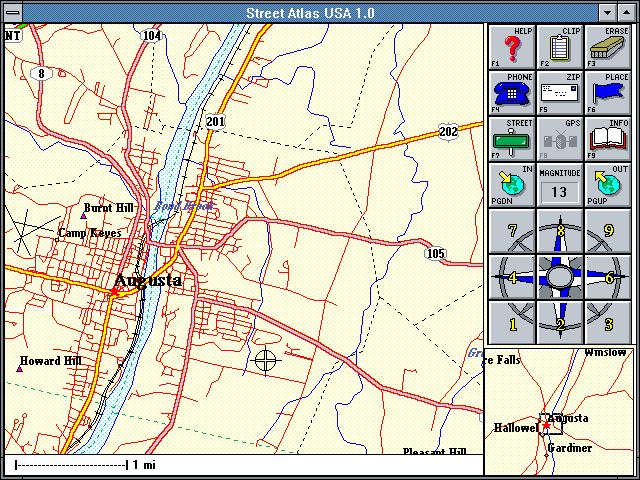This screenshot has height=480, width=640.
Task: Click the Clip clipboard icon
Action: (559, 47)
